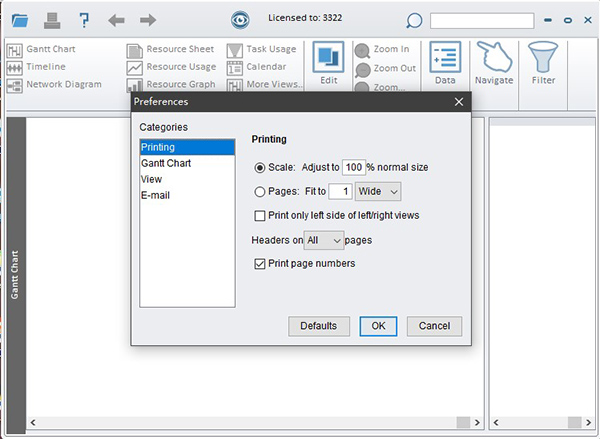Click the Defaults button
The width and height of the screenshot is (600, 439).
pyautogui.click(x=319, y=326)
